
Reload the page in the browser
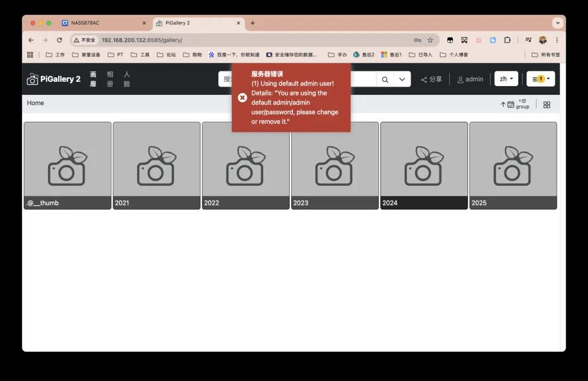click(x=59, y=40)
